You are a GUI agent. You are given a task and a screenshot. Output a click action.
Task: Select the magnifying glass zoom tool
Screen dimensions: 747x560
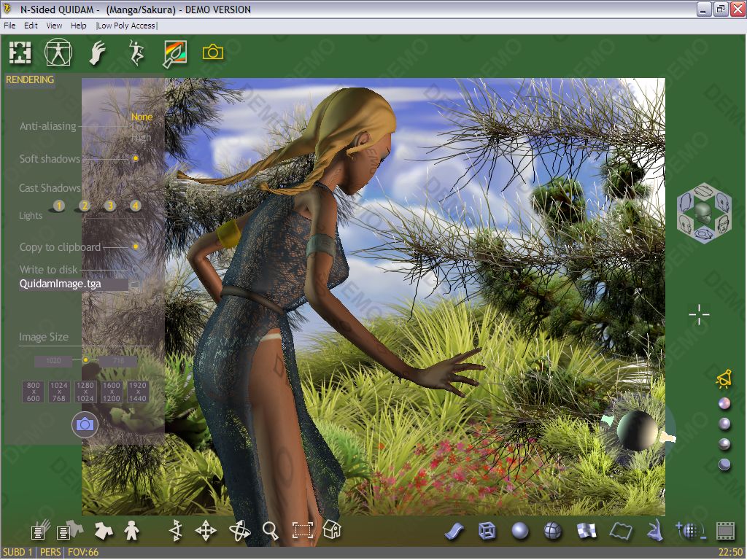point(271,532)
